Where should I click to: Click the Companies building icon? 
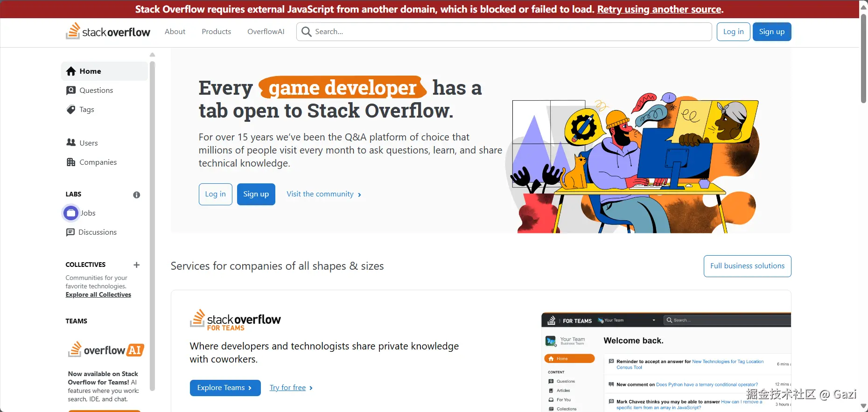point(71,162)
